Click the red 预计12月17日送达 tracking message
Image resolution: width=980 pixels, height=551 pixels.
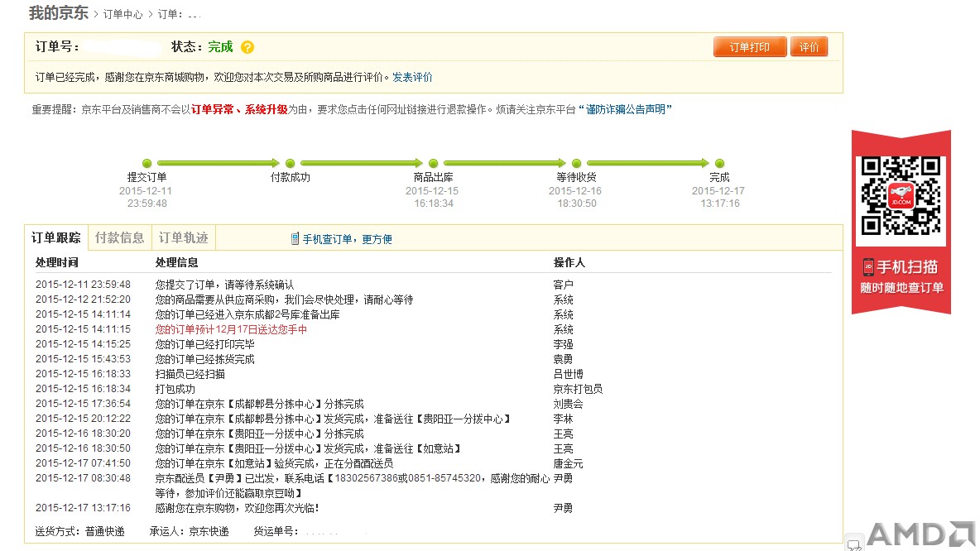(x=231, y=329)
